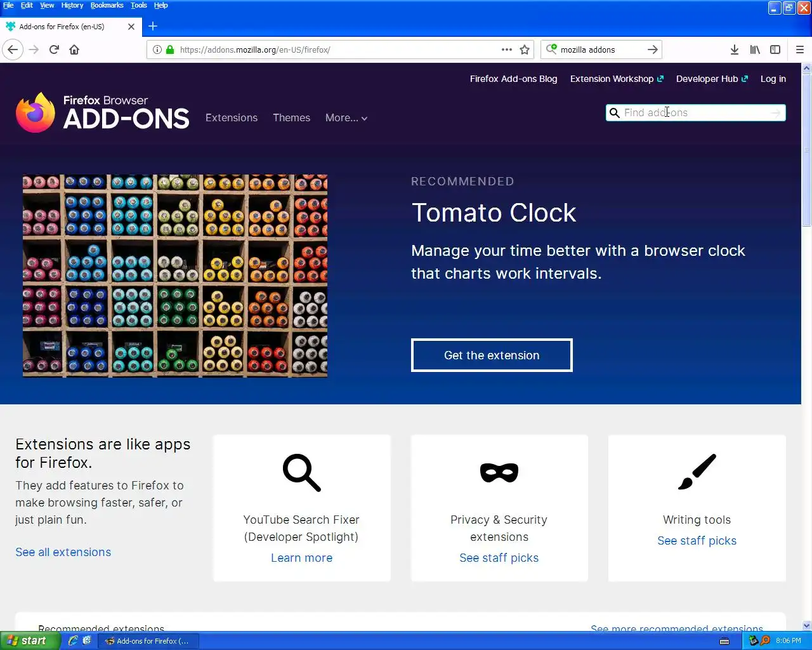Click the Firefox Add-ons logo
The width and height of the screenshot is (812, 650).
pos(103,112)
